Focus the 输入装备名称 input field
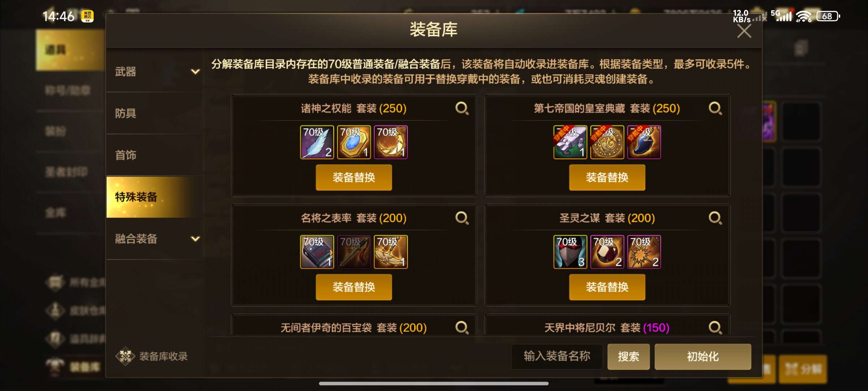 click(557, 357)
